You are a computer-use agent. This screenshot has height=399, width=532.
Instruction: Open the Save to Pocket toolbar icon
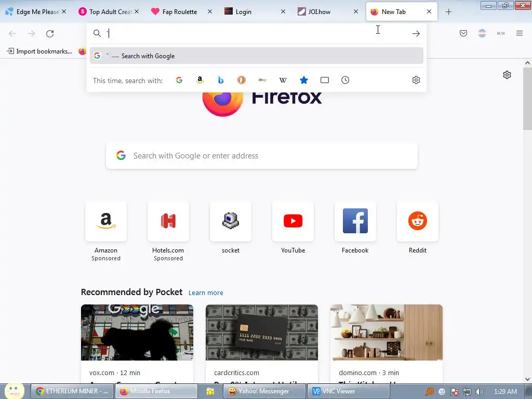click(463, 33)
